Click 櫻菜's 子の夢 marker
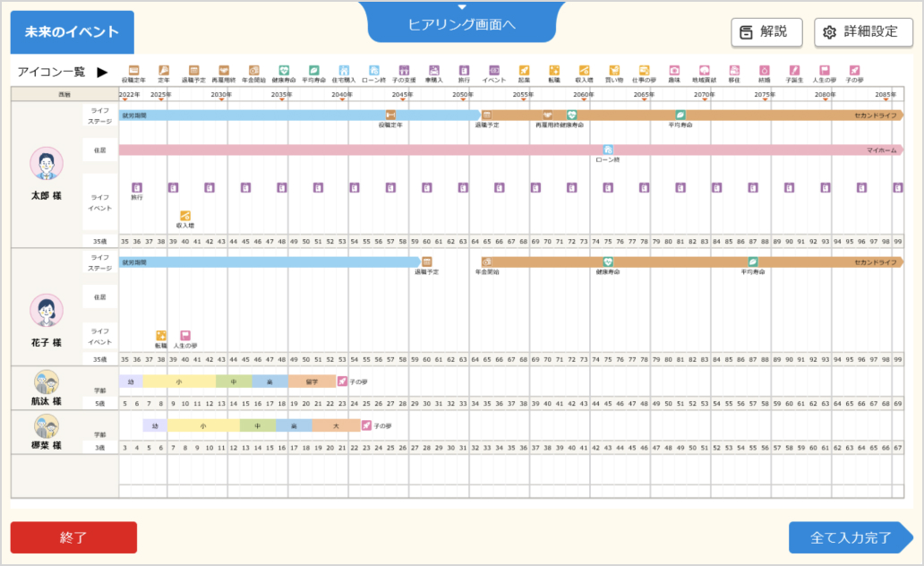This screenshot has height=566, width=924. 366,425
